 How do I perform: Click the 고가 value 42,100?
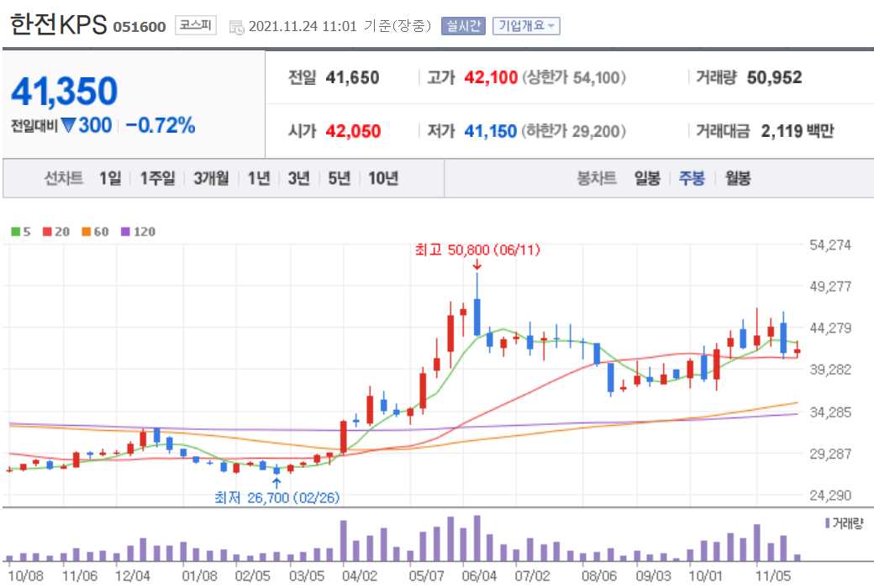point(491,77)
